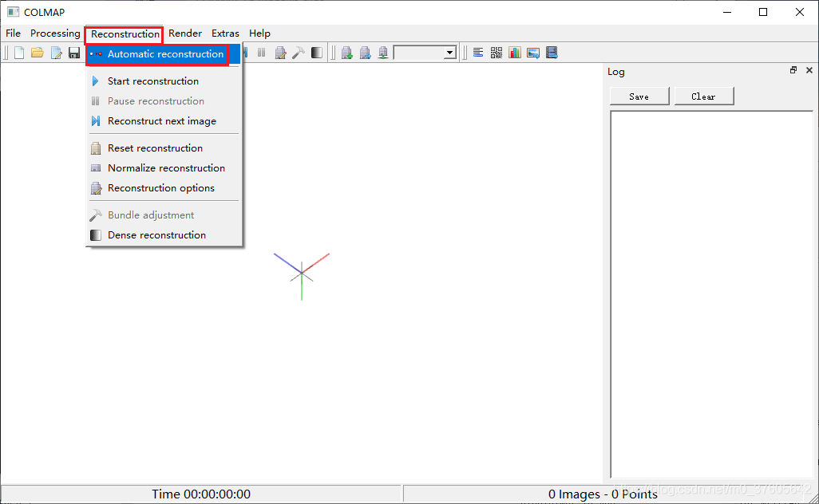819x504 pixels.
Task: Close the Log panel
Action: 809,70
